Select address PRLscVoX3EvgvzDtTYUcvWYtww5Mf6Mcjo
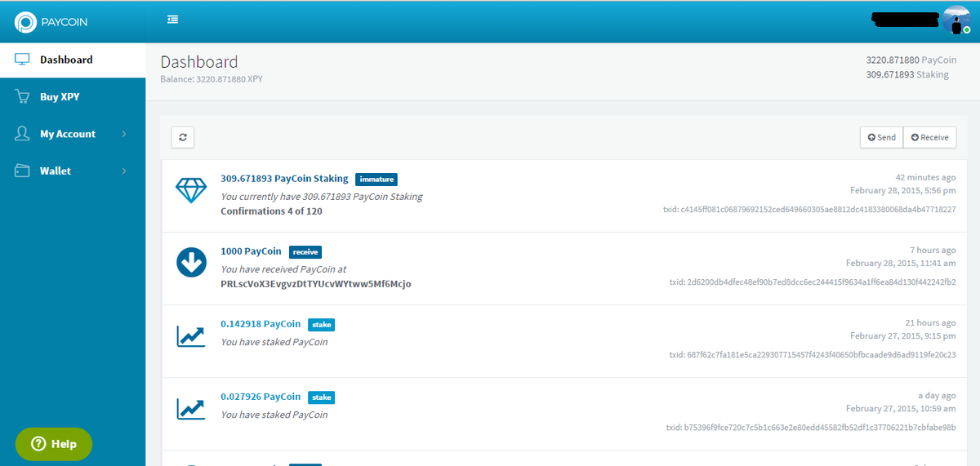The image size is (980, 466). click(316, 284)
